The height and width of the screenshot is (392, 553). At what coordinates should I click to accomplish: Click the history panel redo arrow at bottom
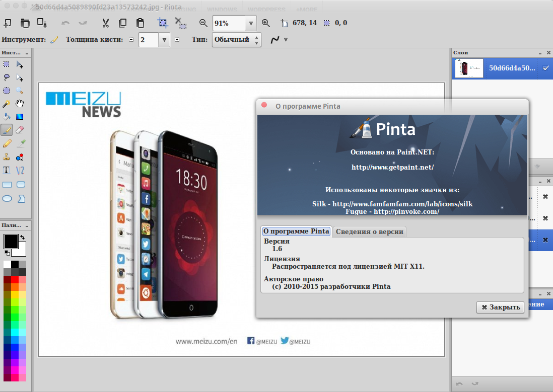(475, 383)
